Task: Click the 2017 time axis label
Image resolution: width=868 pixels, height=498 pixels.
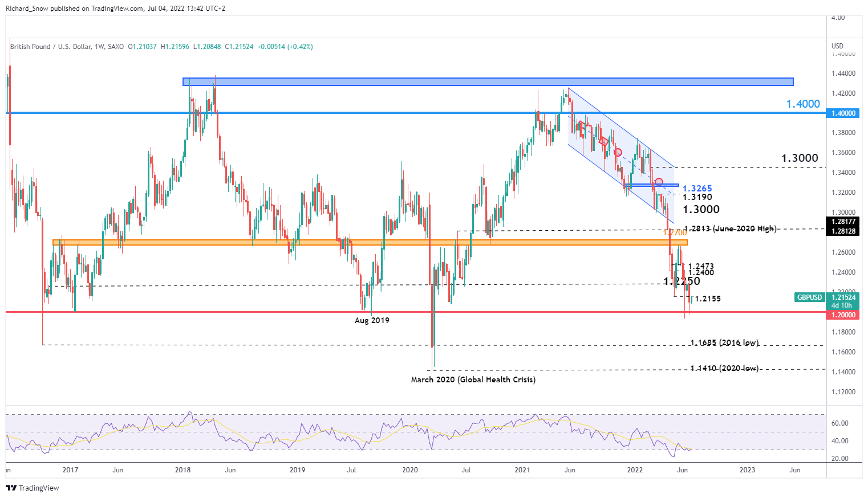Action: coord(70,470)
